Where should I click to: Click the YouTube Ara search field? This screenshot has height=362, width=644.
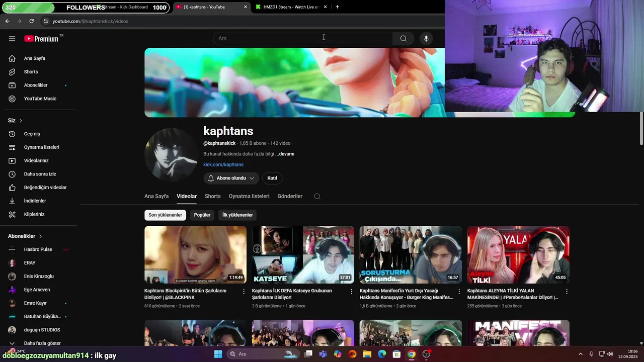click(303, 38)
